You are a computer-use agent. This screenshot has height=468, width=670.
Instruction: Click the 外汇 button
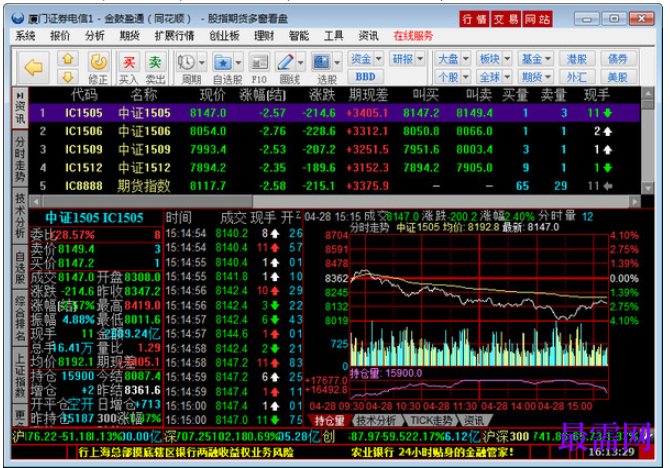tap(577, 77)
